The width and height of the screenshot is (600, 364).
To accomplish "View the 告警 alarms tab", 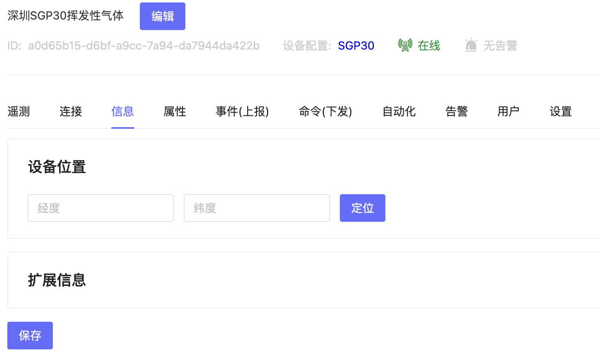I will coord(457,111).
